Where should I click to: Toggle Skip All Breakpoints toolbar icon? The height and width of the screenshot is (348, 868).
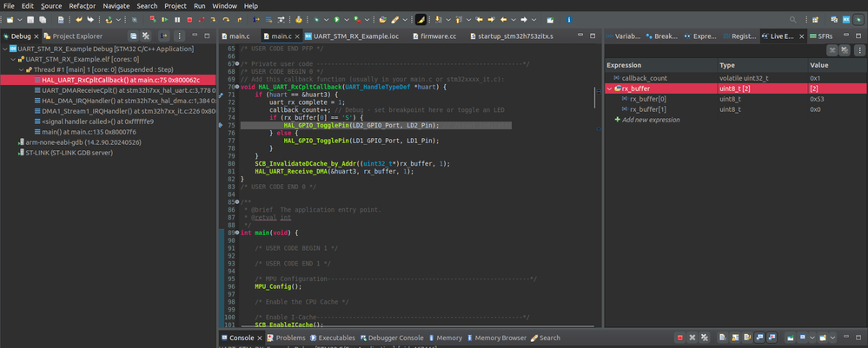click(x=135, y=19)
